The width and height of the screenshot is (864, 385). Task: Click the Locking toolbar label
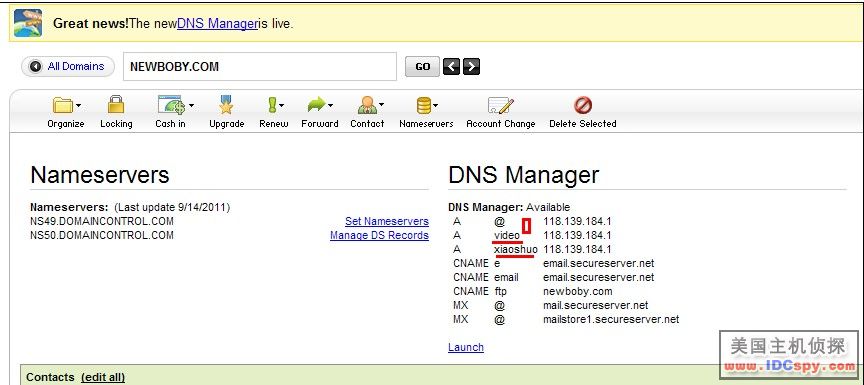point(116,124)
